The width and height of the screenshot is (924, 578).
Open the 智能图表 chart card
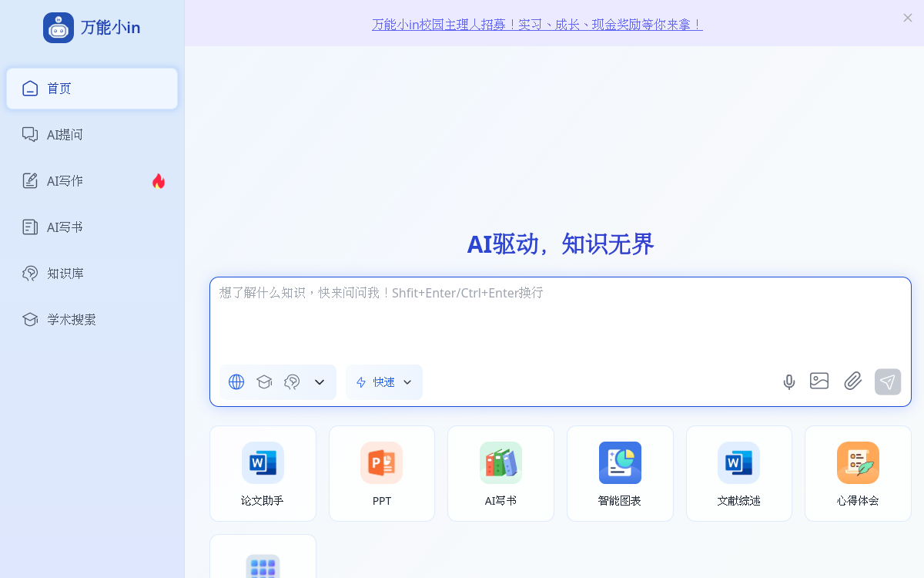620,473
